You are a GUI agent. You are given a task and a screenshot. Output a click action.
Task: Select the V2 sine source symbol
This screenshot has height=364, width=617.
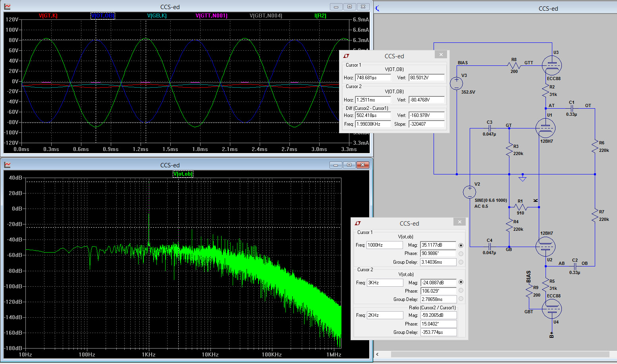point(469,192)
